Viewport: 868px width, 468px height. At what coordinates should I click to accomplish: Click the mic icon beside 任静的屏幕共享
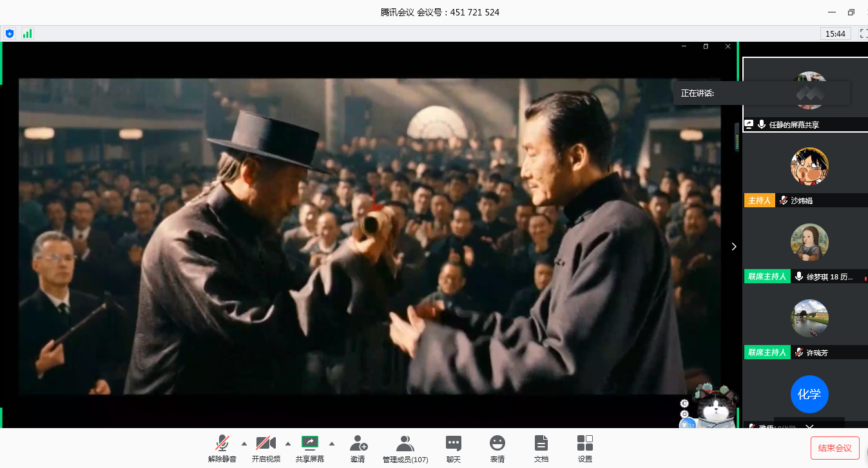pos(762,124)
